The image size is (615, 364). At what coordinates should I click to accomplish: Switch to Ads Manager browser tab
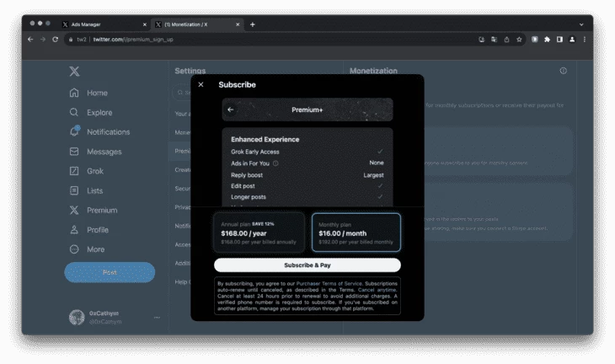[104, 24]
